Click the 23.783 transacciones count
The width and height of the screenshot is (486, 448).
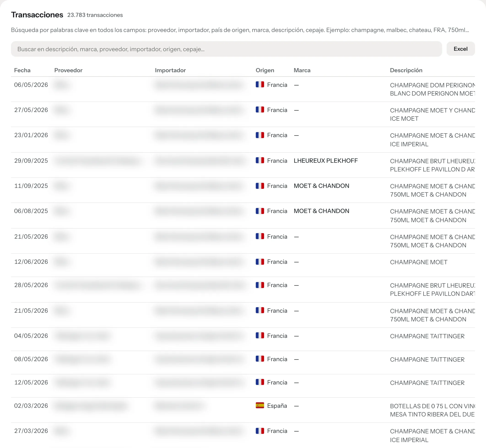[x=95, y=15]
